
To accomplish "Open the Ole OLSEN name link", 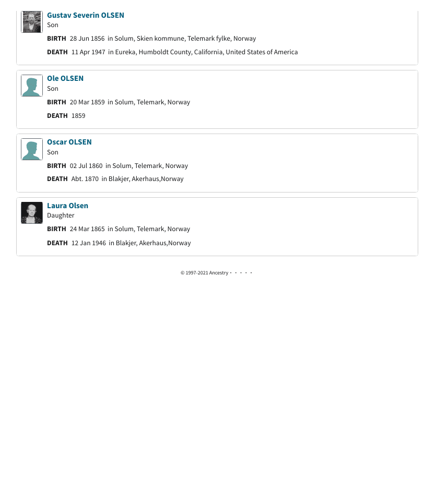I will click(x=65, y=78).
